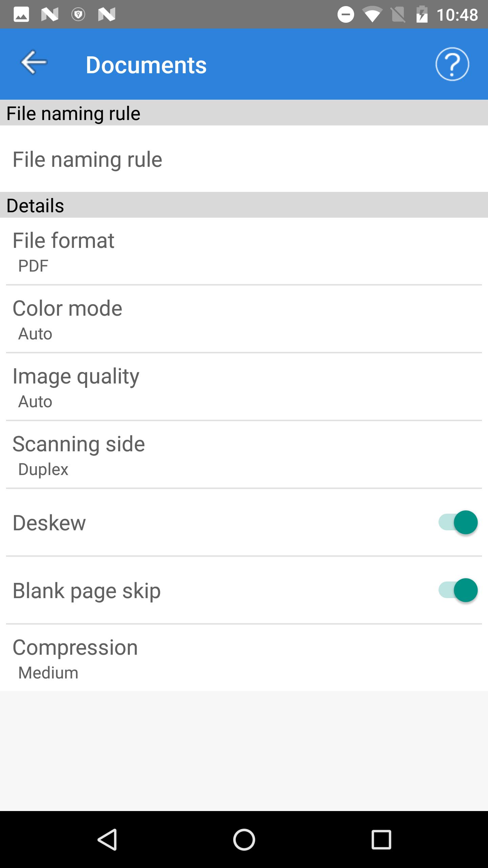Open the Compression Medium setting

(x=244, y=658)
